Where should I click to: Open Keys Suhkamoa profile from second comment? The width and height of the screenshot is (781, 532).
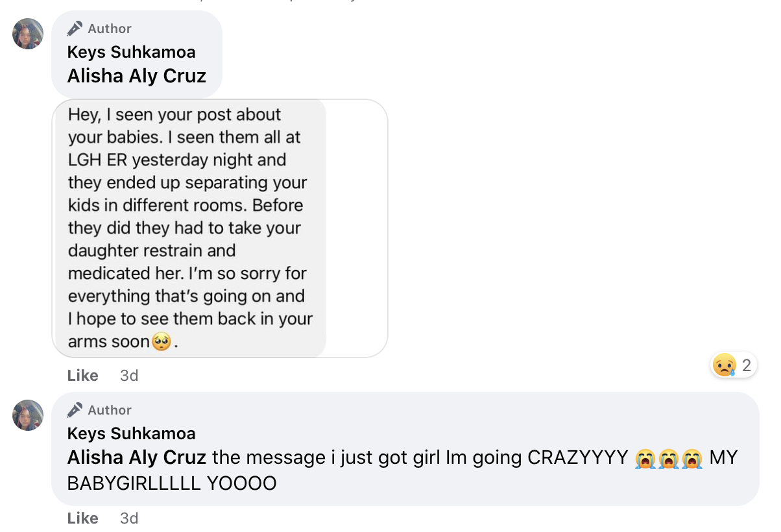[x=131, y=433]
